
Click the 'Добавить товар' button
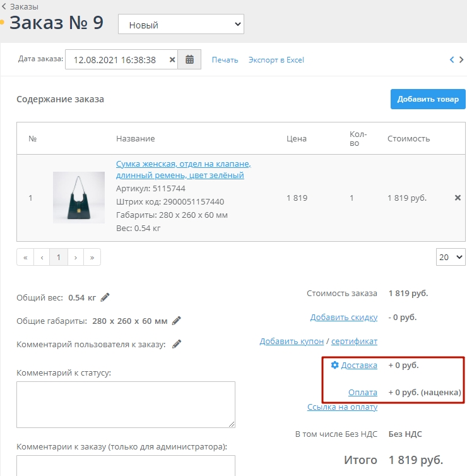pyautogui.click(x=428, y=99)
